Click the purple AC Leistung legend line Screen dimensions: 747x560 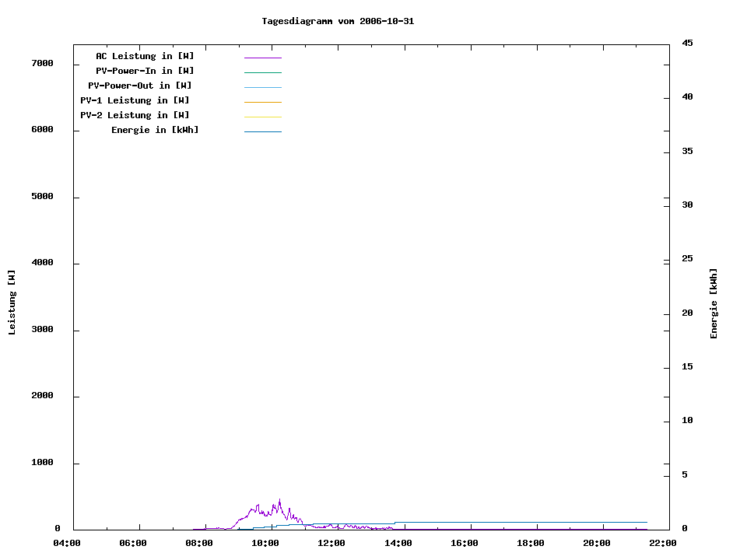point(263,58)
